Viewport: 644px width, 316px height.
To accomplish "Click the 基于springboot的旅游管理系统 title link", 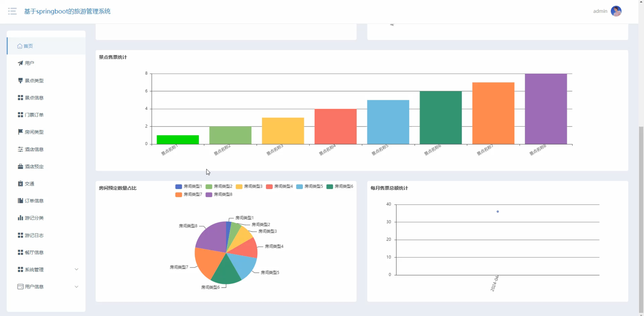I will [x=67, y=11].
